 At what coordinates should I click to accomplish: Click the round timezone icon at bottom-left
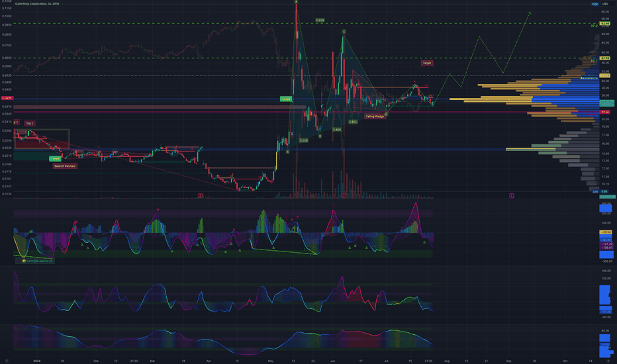(x=7, y=361)
